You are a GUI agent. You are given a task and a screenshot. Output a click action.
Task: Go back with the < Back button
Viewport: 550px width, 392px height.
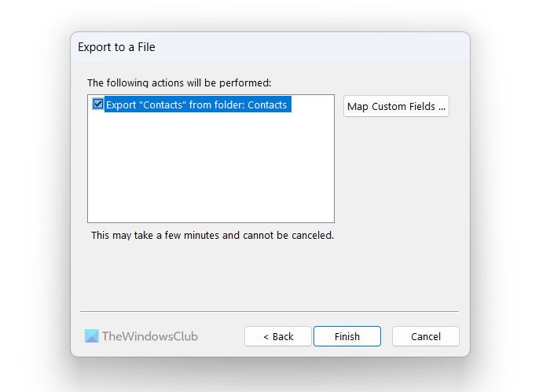click(278, 336)
